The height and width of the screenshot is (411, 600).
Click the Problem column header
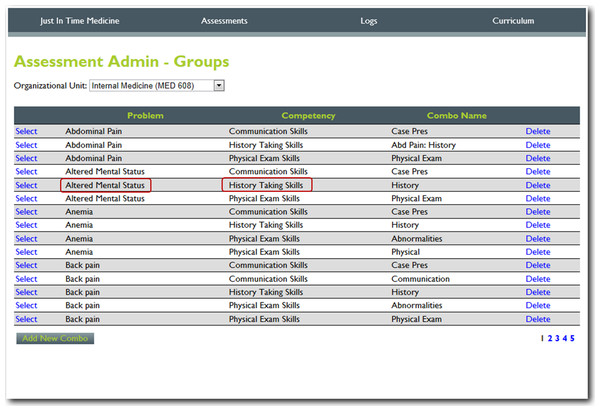coord(145,116)
